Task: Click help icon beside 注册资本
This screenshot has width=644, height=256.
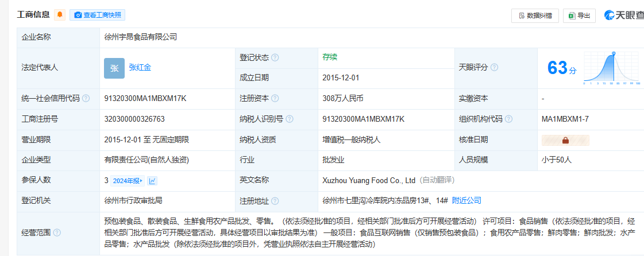Action: 275,99
